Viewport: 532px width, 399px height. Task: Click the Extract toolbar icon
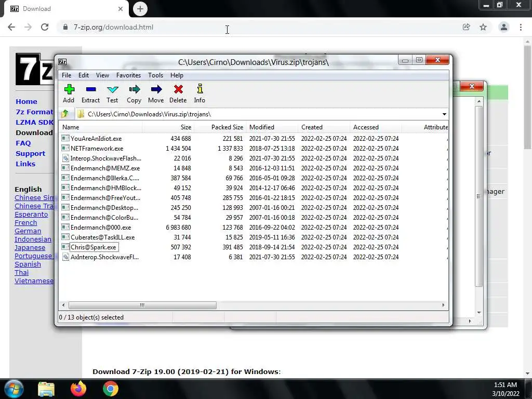[x=90, y=89]
